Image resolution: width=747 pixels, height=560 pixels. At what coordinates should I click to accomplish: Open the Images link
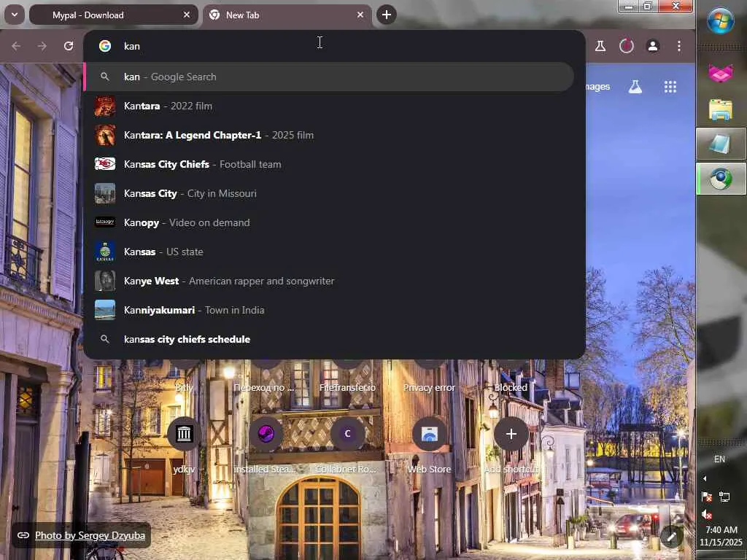(x=597, y=87)
